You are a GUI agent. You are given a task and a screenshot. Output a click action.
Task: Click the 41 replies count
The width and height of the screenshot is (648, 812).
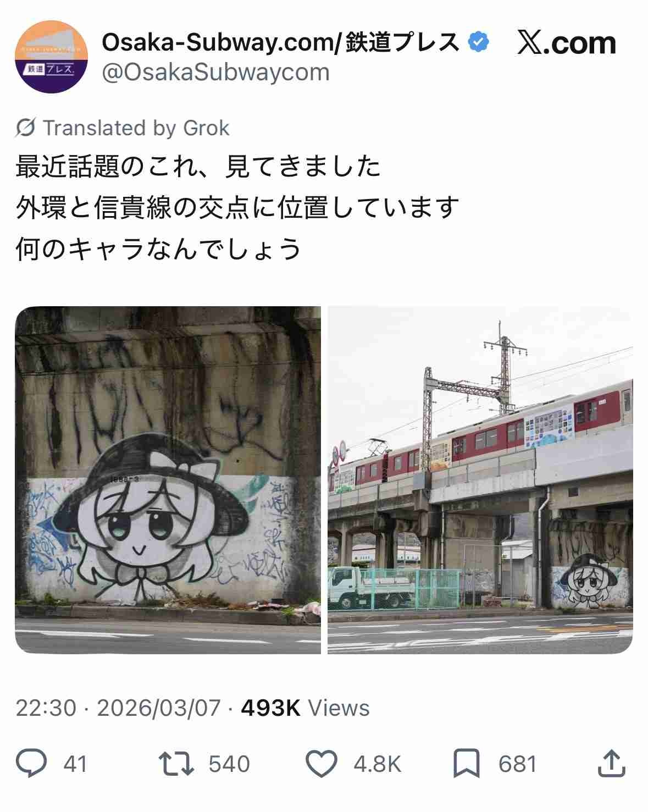(75, 764)
